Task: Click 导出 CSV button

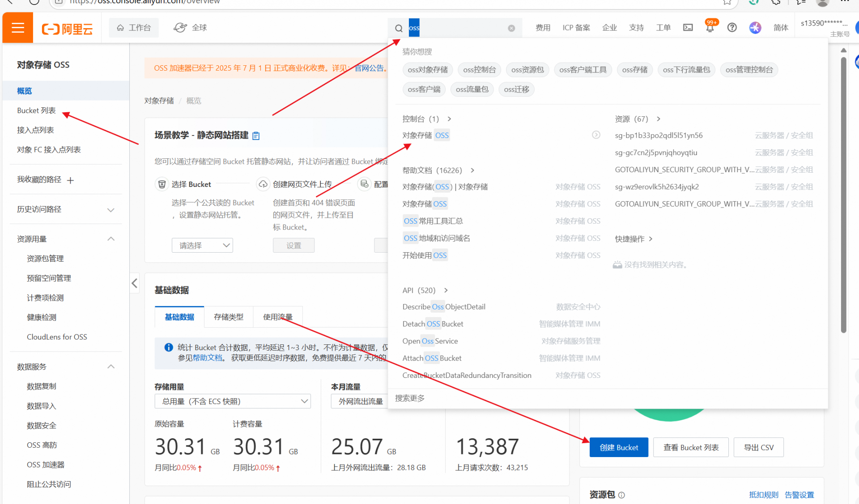Action: (x=758, y=447)
